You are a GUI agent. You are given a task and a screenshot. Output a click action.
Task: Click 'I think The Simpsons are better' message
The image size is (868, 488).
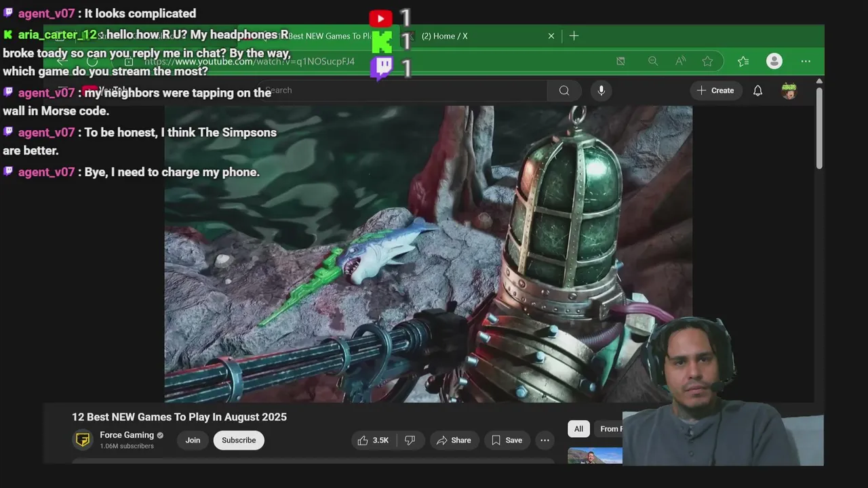pos(140,142)
